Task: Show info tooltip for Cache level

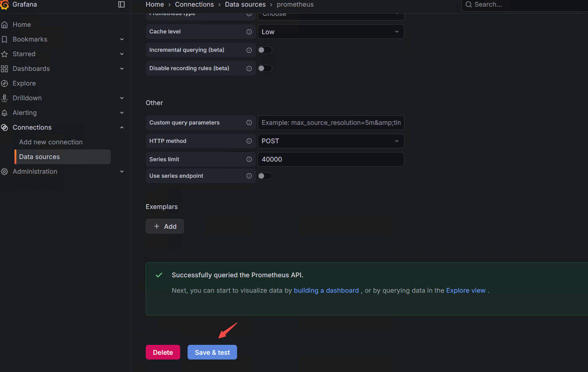Action: tap(249, 32)
